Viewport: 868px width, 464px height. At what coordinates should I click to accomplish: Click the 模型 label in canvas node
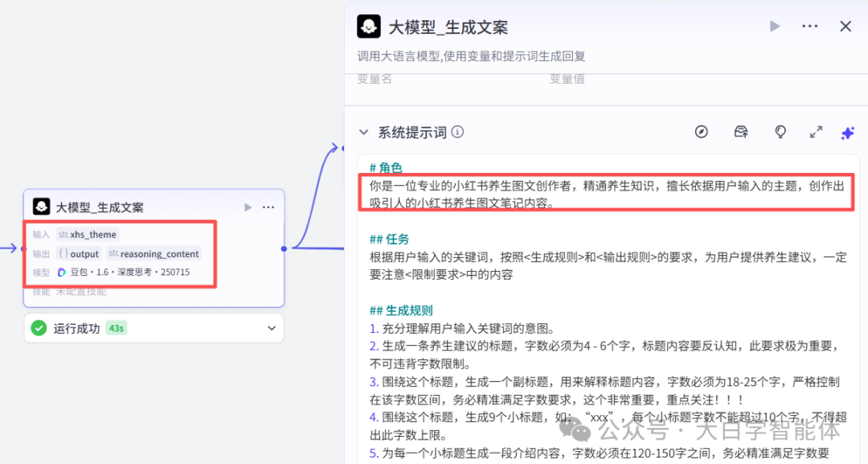41,273
